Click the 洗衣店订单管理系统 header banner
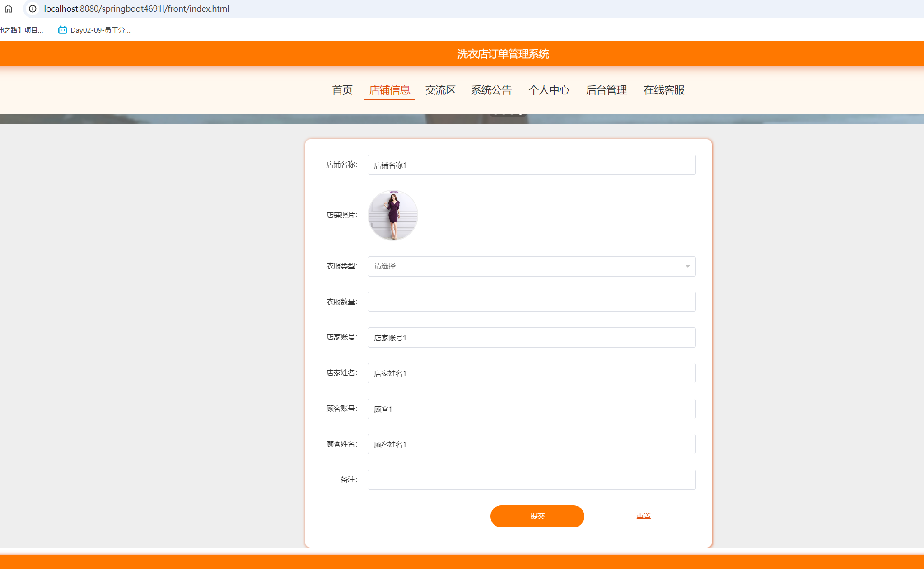The width and height of the screenshot is (924, 569). (503, 53)
